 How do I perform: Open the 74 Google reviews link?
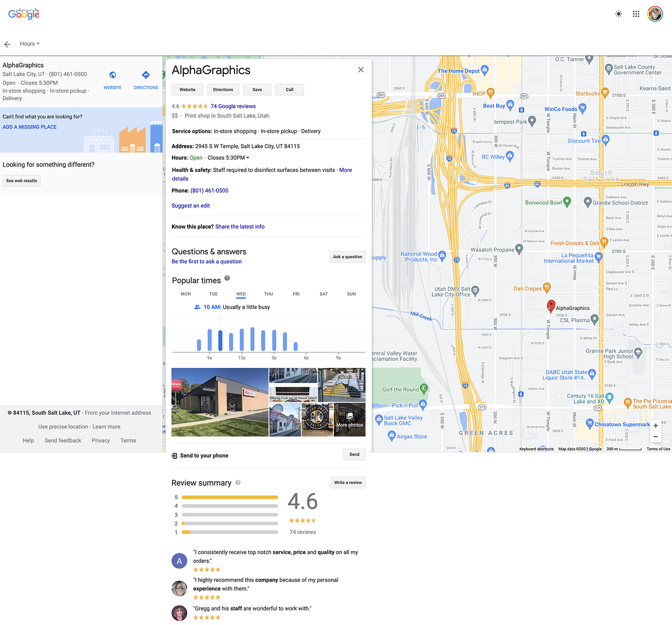[x=233, y=106]
